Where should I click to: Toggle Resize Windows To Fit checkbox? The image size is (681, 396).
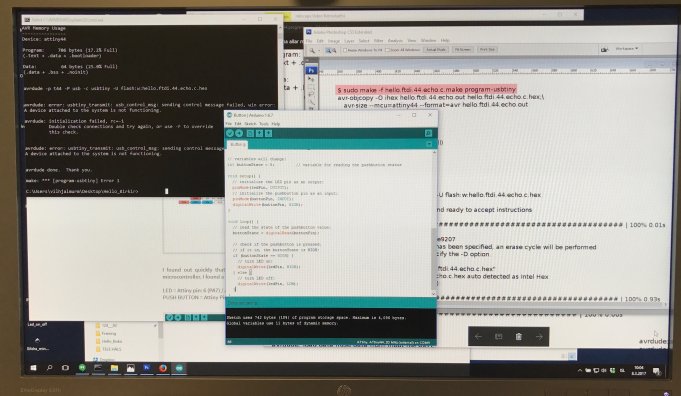pyautogui.click(x=345, y=50)
